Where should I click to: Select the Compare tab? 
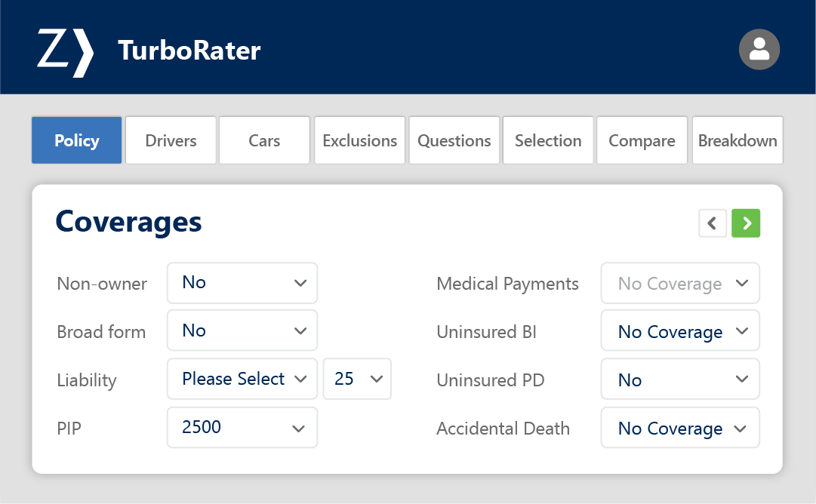point(642,140)
